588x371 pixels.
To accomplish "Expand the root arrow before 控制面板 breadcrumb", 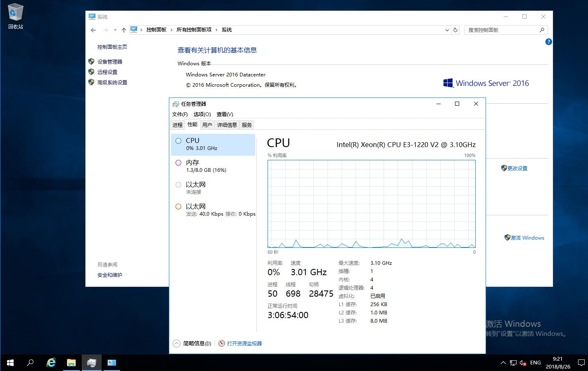I will pyautogui.click(x=141, y=30).
